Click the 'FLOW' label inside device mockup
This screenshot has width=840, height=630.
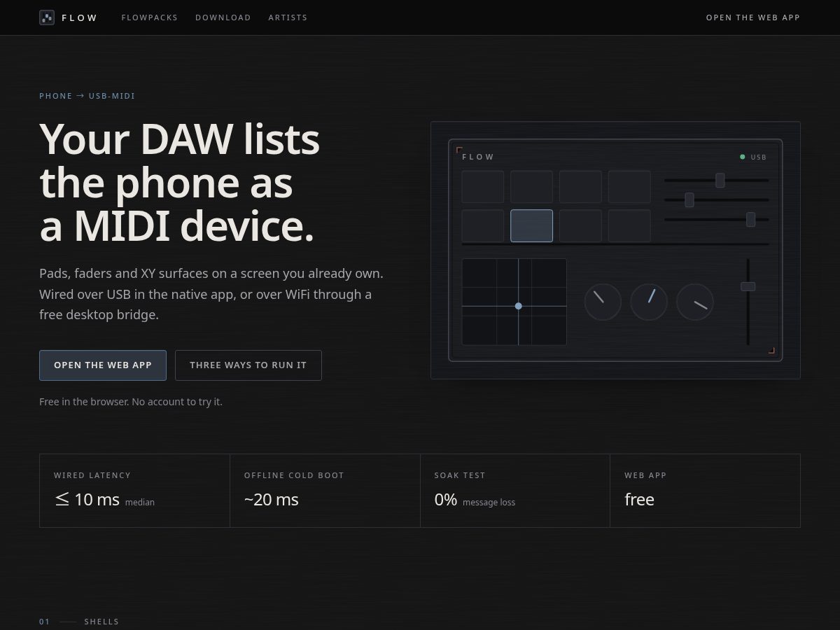pos(479,157)
